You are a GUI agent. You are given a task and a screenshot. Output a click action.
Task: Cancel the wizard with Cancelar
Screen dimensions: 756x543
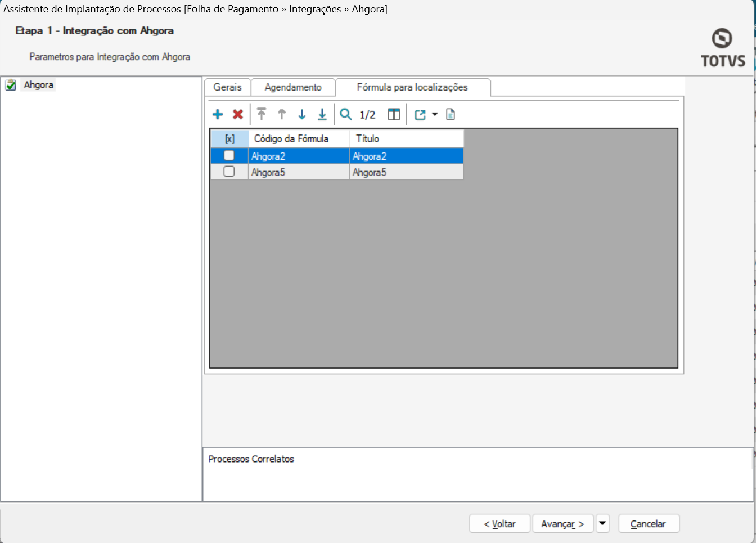point(649,524)
